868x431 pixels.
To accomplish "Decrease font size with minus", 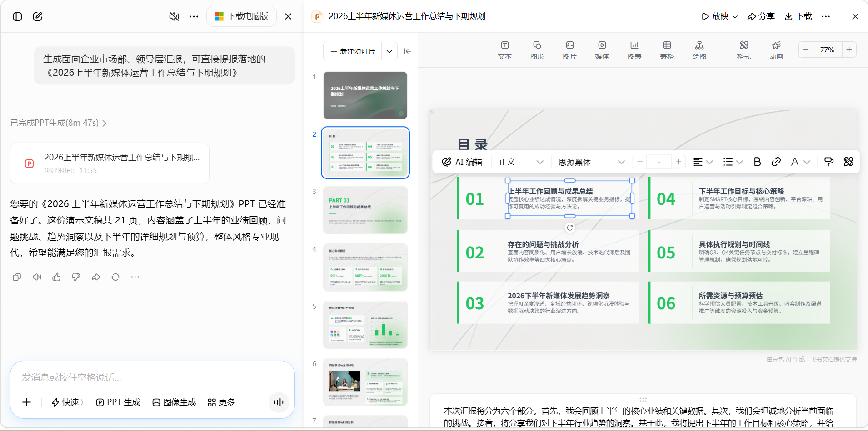I will click(640, 162).
